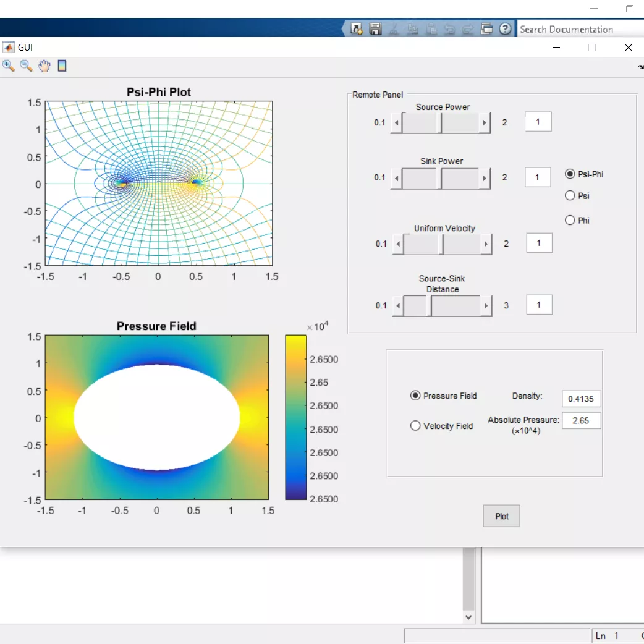Click the Switch Windows icon in MATLAB toolbar
The width and height of the screenshot is (644, 644).
click(x=486, y=29)
